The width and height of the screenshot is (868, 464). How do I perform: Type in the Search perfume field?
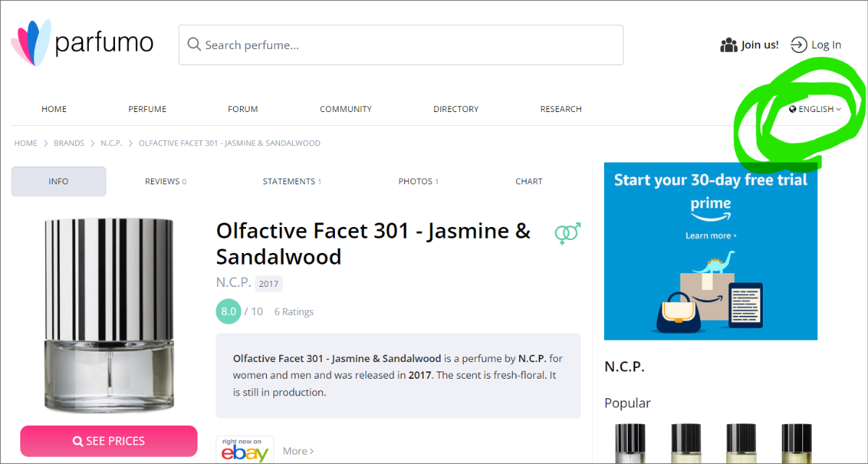click(405, 45)
